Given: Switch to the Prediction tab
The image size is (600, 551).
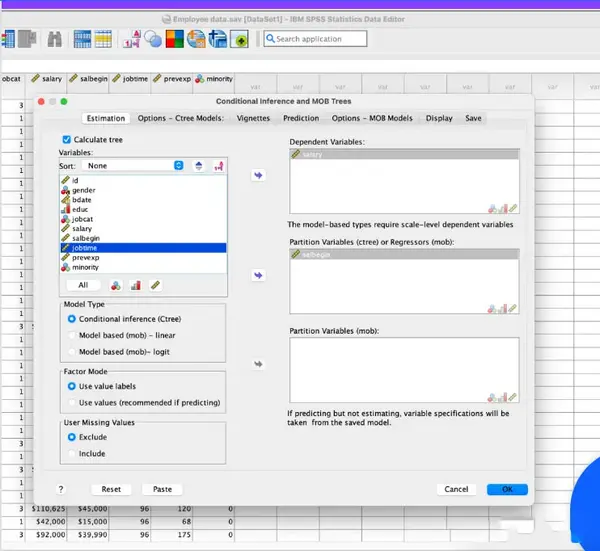Looking at the screenshot, I should [301, 118].
